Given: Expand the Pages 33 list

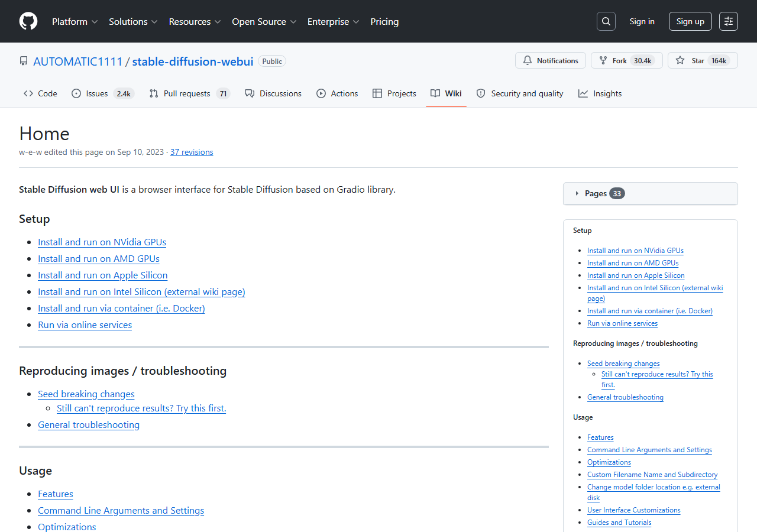Looking at the screenshot, I should [x=651, y=193].
